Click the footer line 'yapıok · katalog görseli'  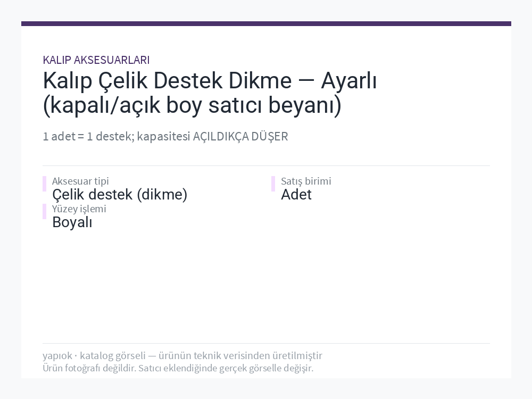(94, 355)
